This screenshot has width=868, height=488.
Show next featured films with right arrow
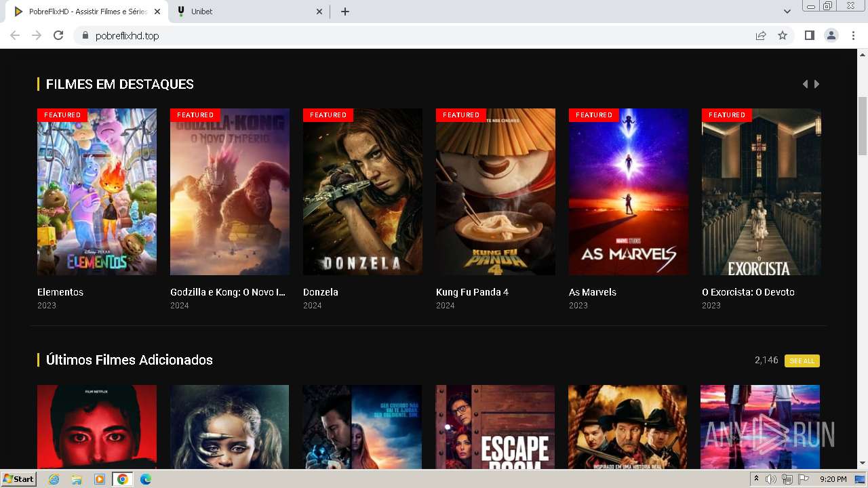click(x=816, y=84)
